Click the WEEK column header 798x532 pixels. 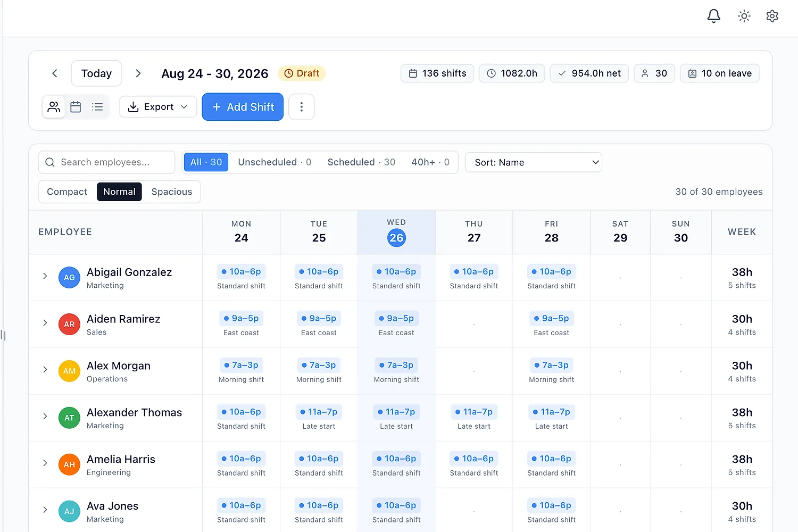(742, 232)
